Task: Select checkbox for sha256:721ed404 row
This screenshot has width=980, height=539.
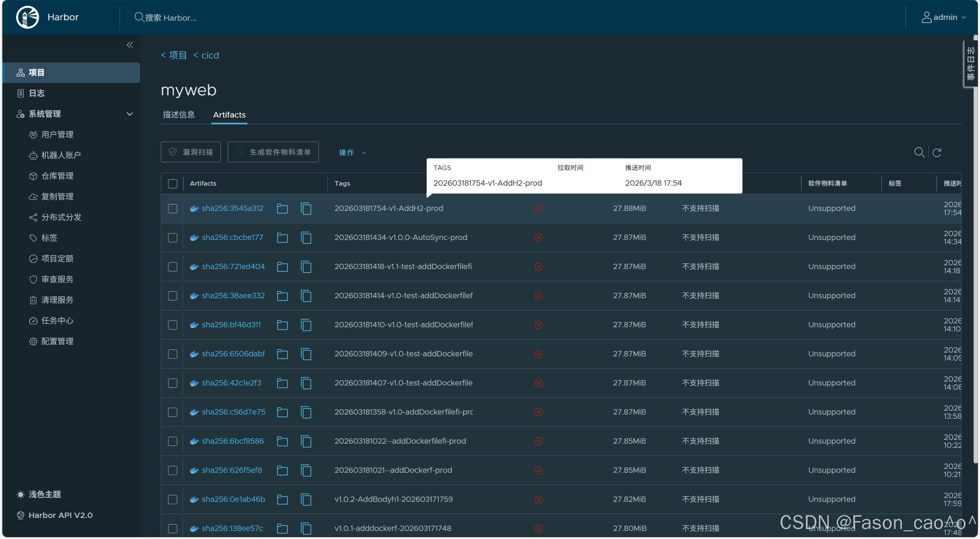Action: (173, 267)
